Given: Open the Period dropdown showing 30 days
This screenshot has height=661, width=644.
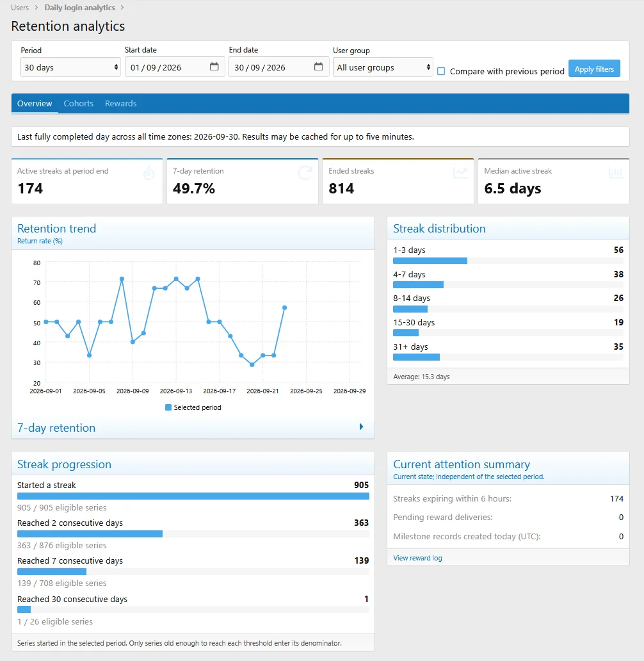Looking at the screenshot, I should pos(70,67).
